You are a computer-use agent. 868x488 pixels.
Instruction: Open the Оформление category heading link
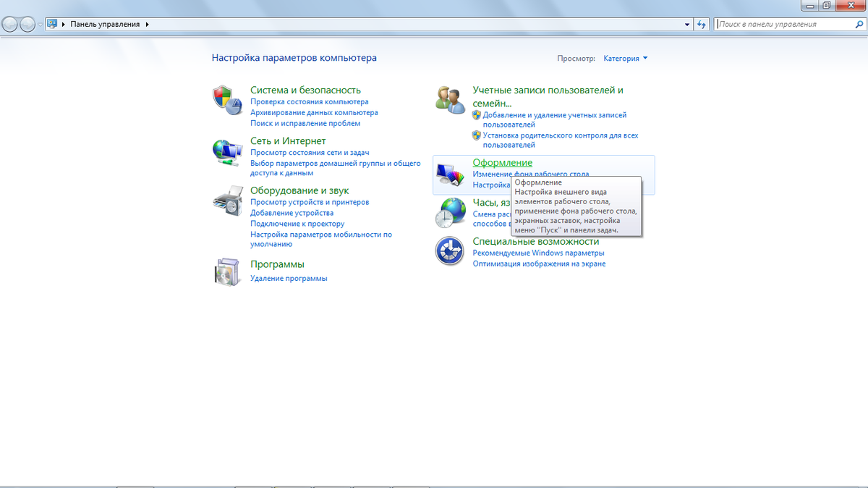(502, 163)
